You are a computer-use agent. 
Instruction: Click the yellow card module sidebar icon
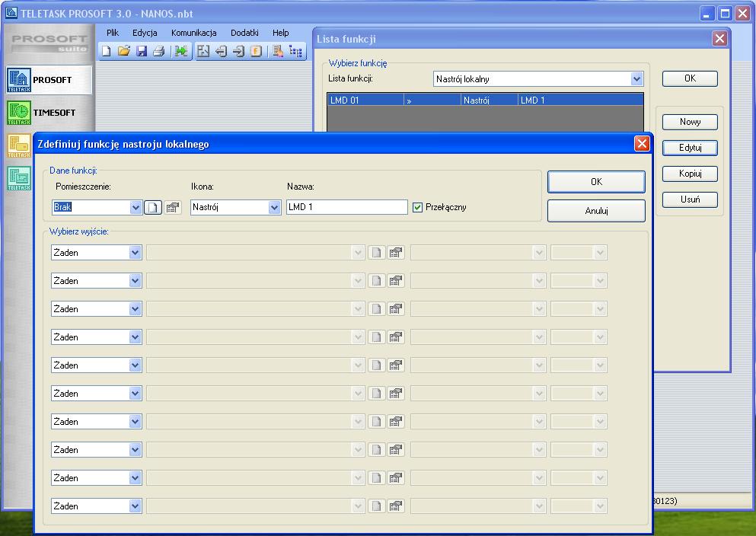[x=19, y=145]
